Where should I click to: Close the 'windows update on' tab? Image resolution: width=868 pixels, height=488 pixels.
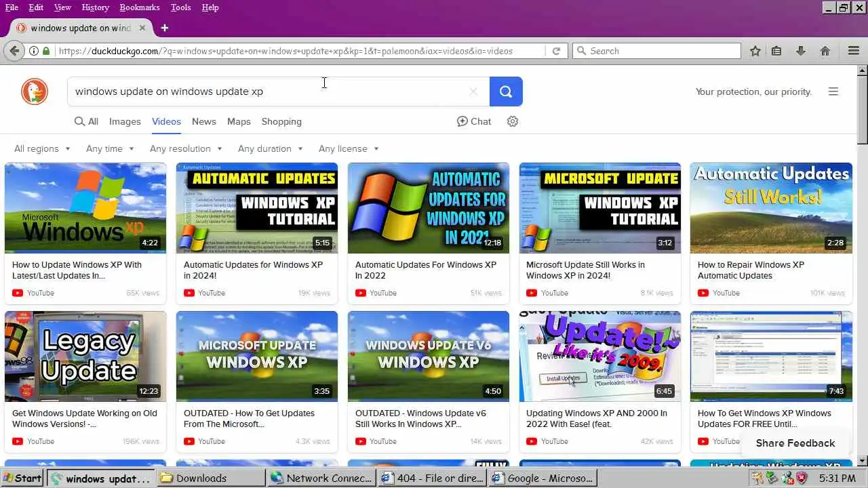tap(142, 28)
